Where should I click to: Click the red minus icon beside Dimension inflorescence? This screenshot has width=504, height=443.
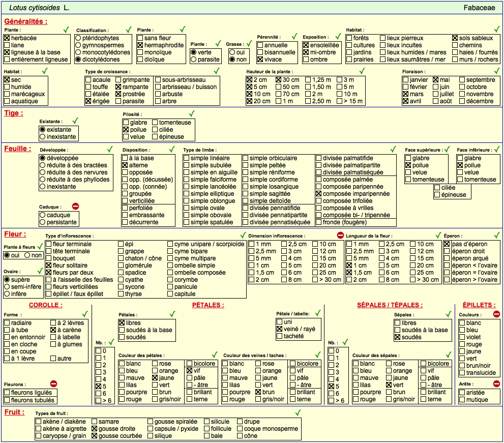click(x=340, y=235)
